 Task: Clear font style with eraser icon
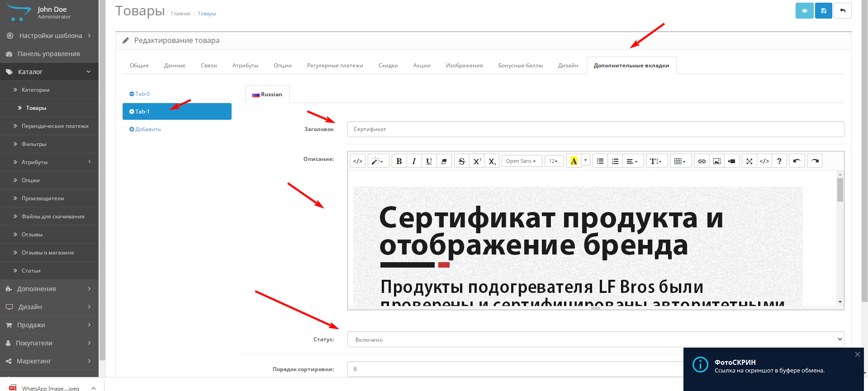[x=444, y=161]
